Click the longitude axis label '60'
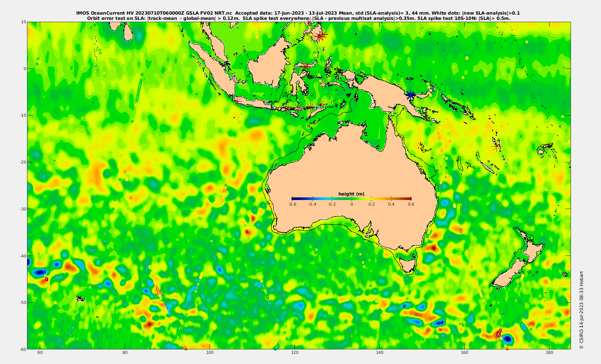This screenshot has width=601, height=364. [x=40, y=352]
